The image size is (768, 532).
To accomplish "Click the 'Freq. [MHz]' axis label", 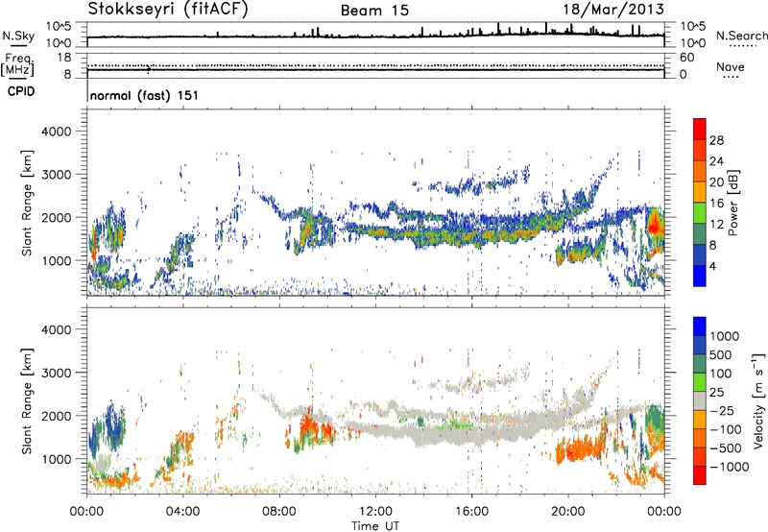I will [x=17, y=64].
